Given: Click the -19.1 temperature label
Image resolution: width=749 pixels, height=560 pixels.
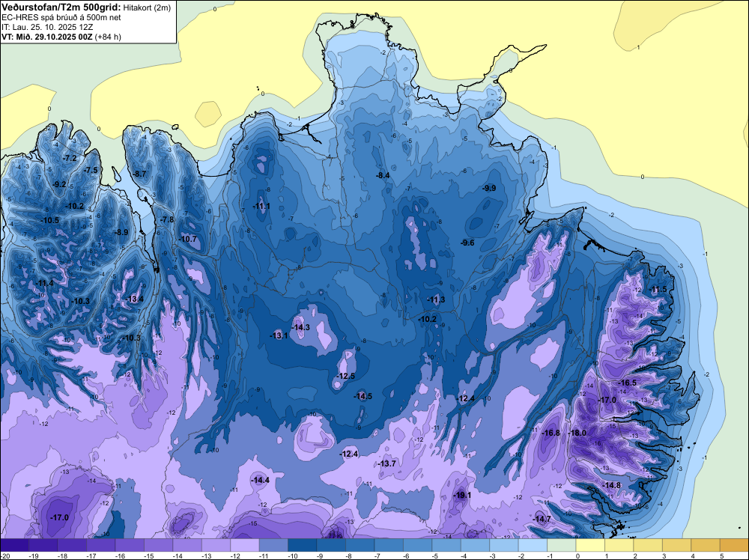Looking at the screenshot, I should pos(462,495).
